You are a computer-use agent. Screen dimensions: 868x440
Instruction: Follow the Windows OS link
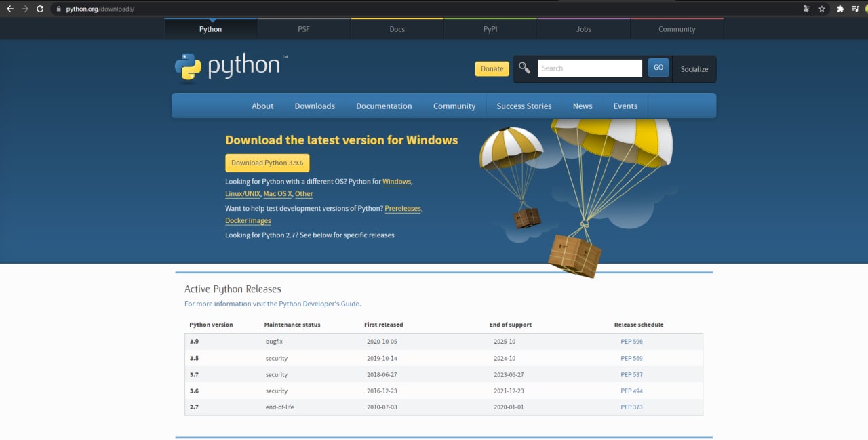397,182
